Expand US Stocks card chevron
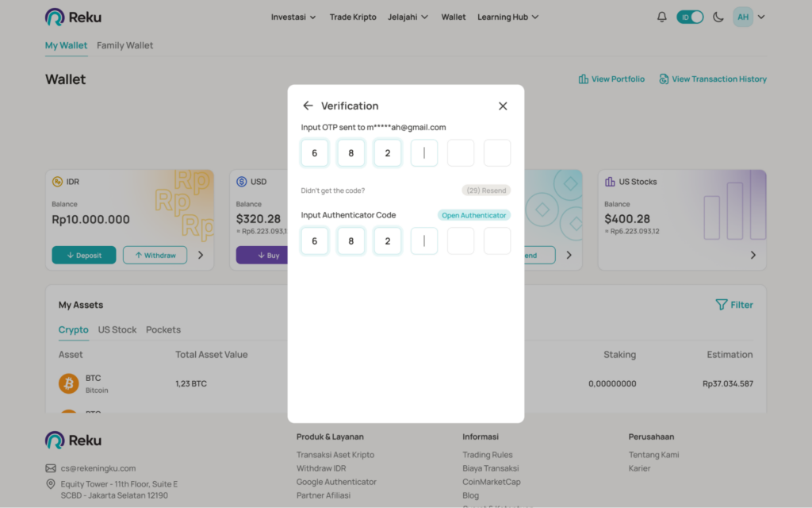The image size is (812, 508). point(753,255)
